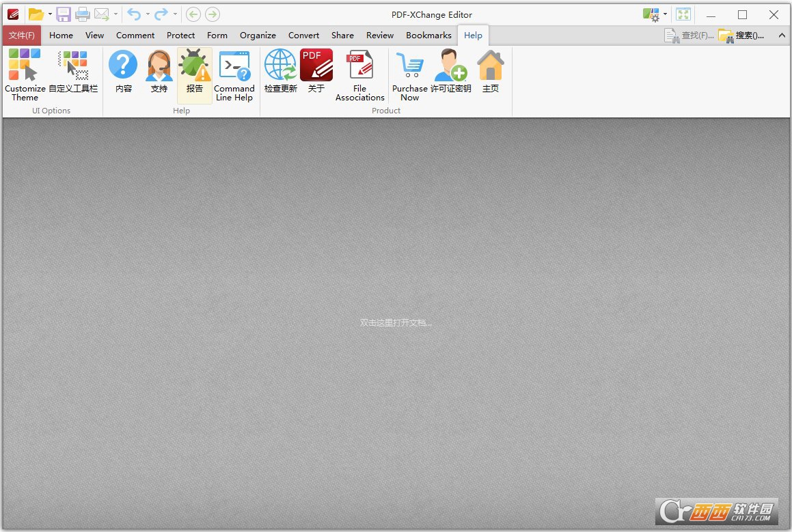Toggle full screen mode icon

point(683,14)
